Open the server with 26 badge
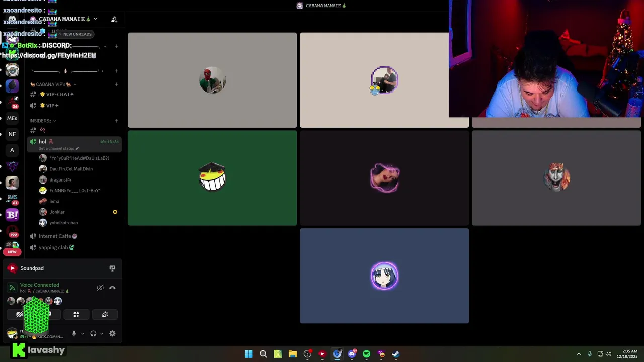The width and height of the screenshot is (644, 362). pyautogui.click(x=12, y=102)
